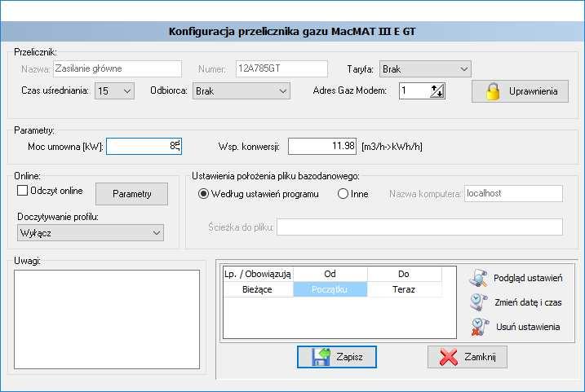Select the highlighted Początku table cell
The image size is (585, 392).
tap(330, 289)
